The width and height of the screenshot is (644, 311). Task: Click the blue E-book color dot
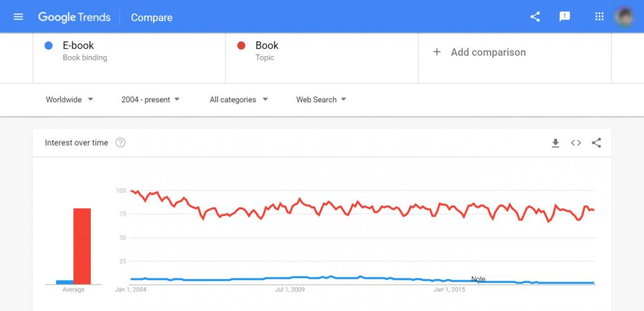pos(48,46)
